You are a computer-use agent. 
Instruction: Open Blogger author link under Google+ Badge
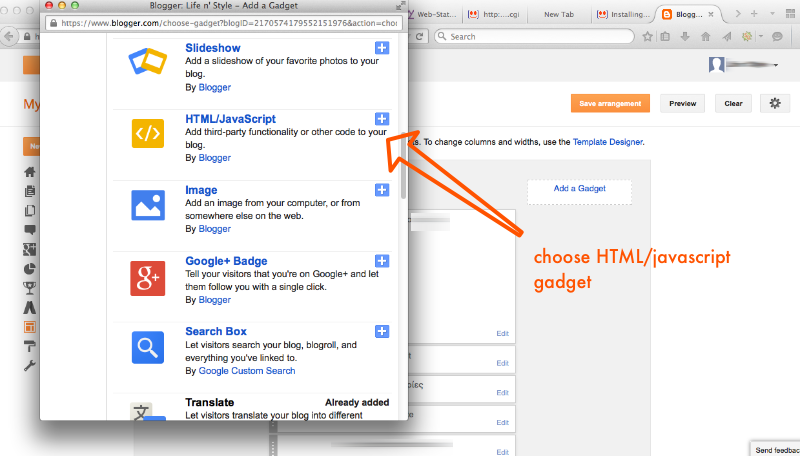point(214,300)
